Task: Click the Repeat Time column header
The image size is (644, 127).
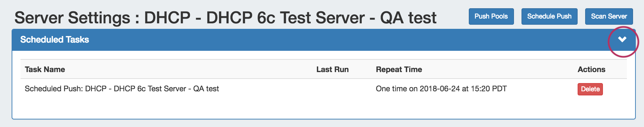Action: click(x=399, y=69)
